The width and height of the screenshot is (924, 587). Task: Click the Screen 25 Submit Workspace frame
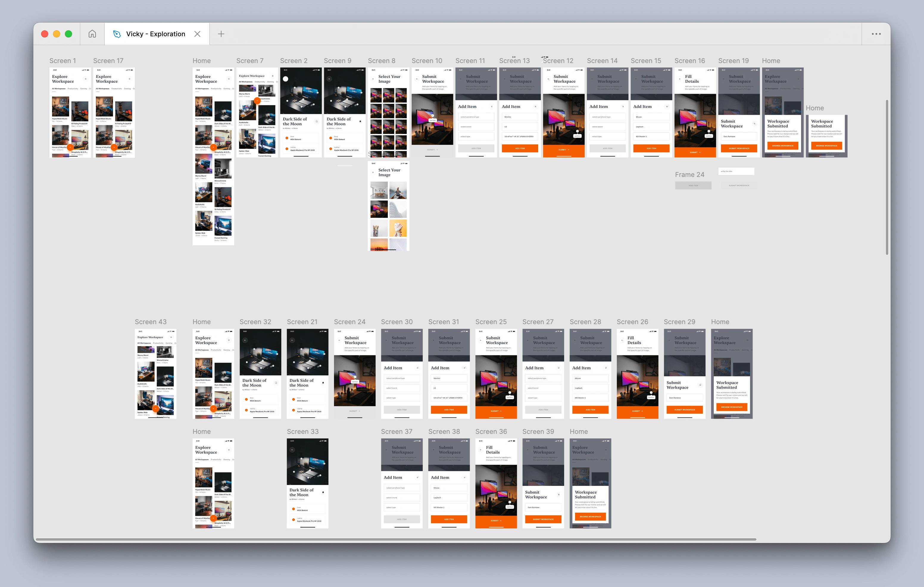pyautogui.click(x=498, y=373)
